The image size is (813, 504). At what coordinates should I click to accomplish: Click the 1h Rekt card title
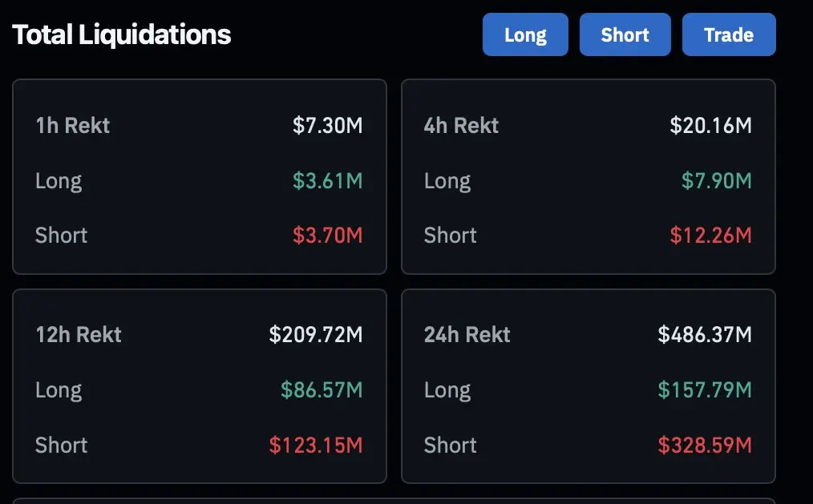[73, 126]
